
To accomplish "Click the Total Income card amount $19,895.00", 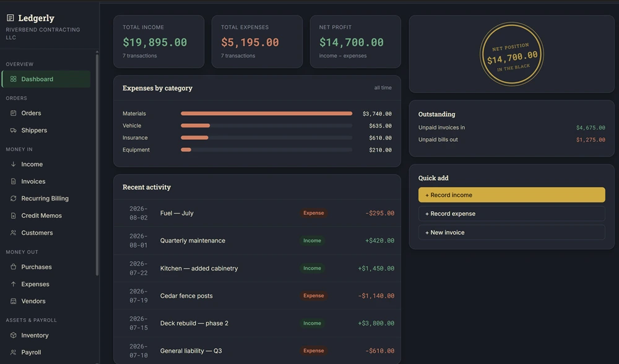I will [155, 42].
